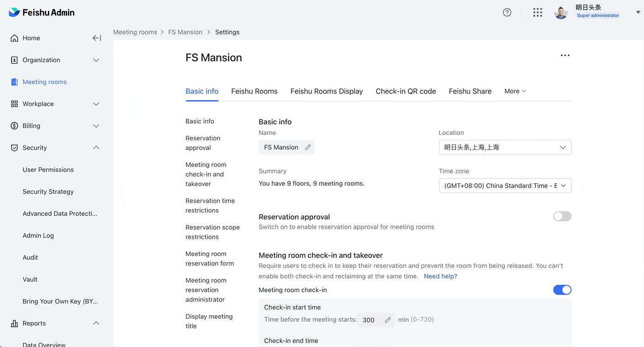Open the Feishu Rooms Display tab
The height and width of the screenshot is (347, 644).
(x=326, y=91)
